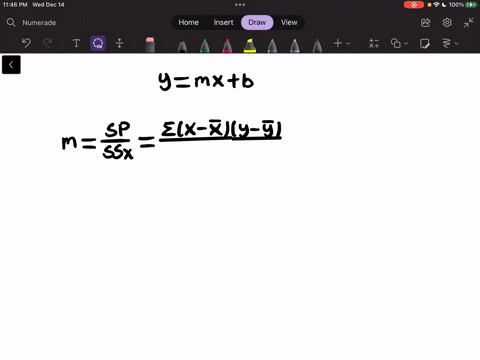
Task: Switch to the Insert tab
Action: click(x=223, y=22)
